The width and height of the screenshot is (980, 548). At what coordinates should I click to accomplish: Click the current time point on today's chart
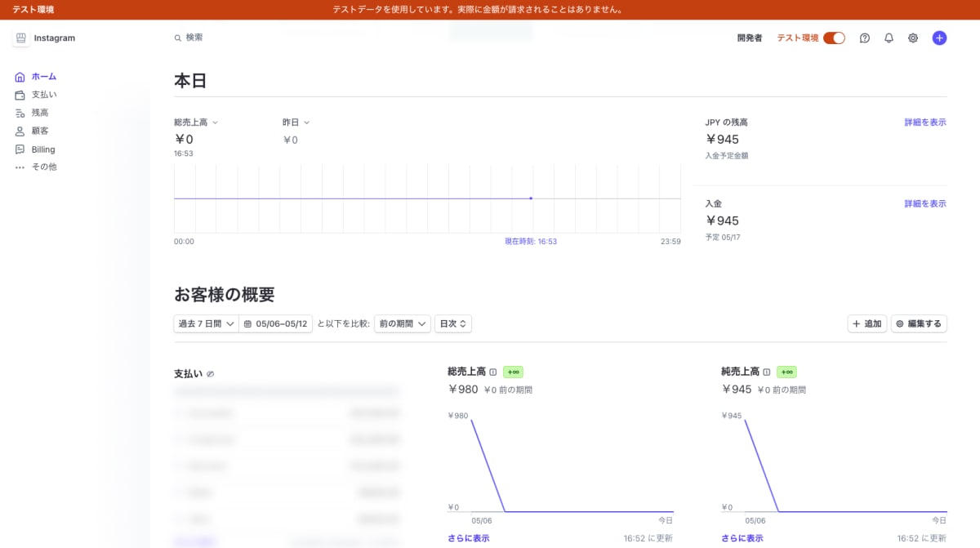tap(531, 198)
